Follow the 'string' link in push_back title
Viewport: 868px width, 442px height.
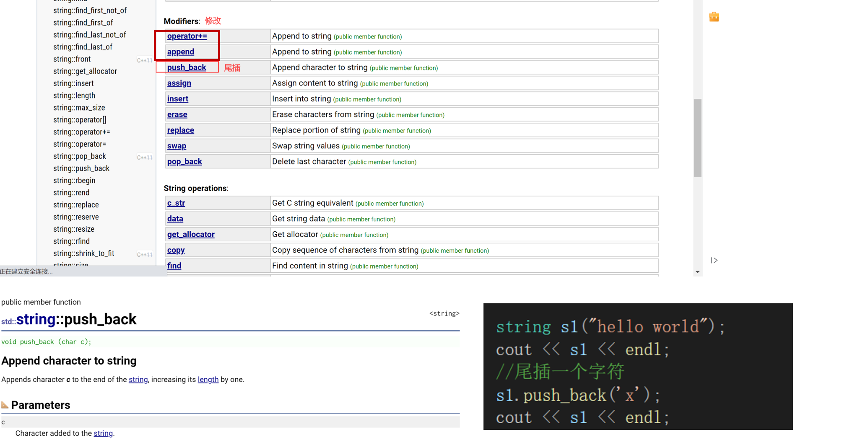(x=36, y=320)
